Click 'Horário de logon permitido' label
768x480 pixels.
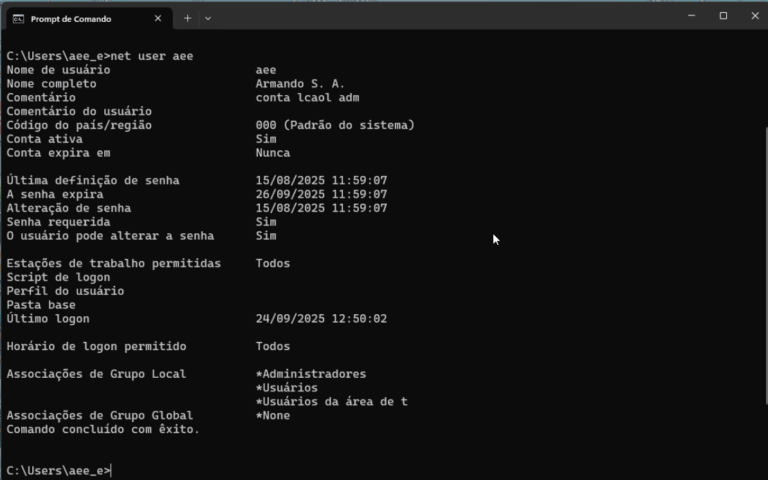pos(96,346)
